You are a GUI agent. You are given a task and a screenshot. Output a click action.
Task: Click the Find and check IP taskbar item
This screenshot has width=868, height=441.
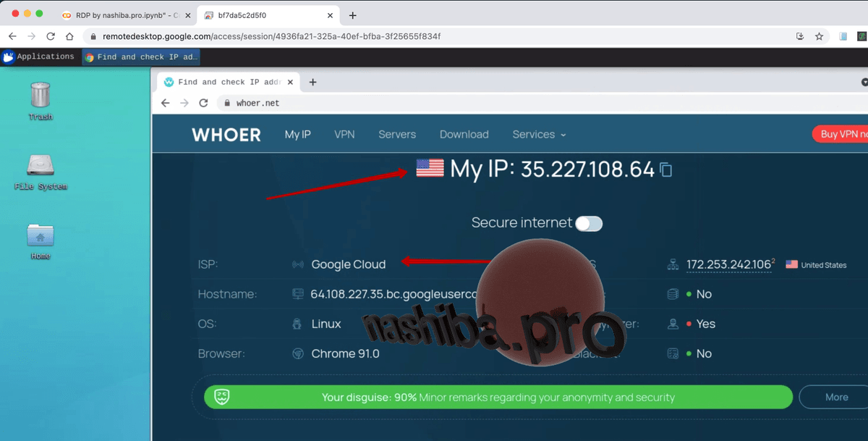pos(141,57)
